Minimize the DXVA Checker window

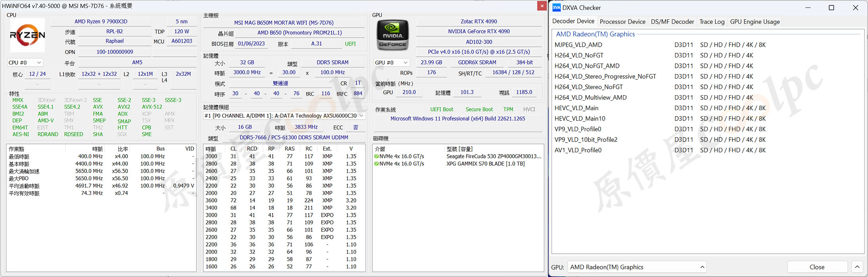(808, 8)
